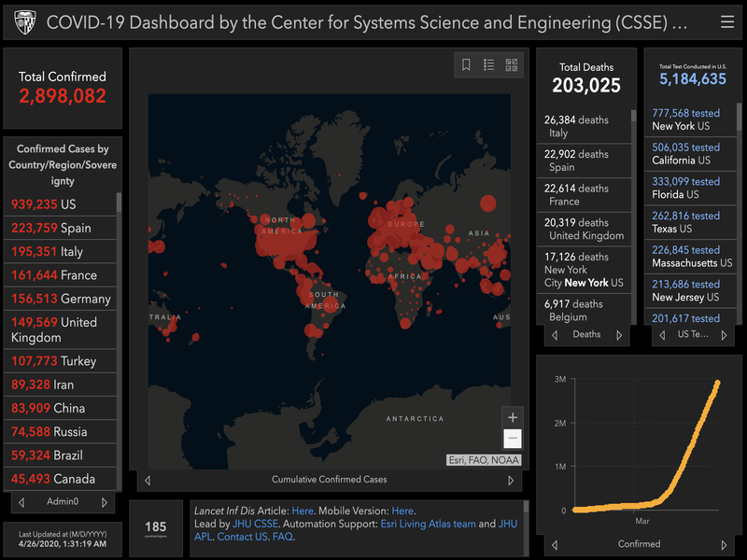
Task: Zoom in on the map
Action: (x=513, y=417)
